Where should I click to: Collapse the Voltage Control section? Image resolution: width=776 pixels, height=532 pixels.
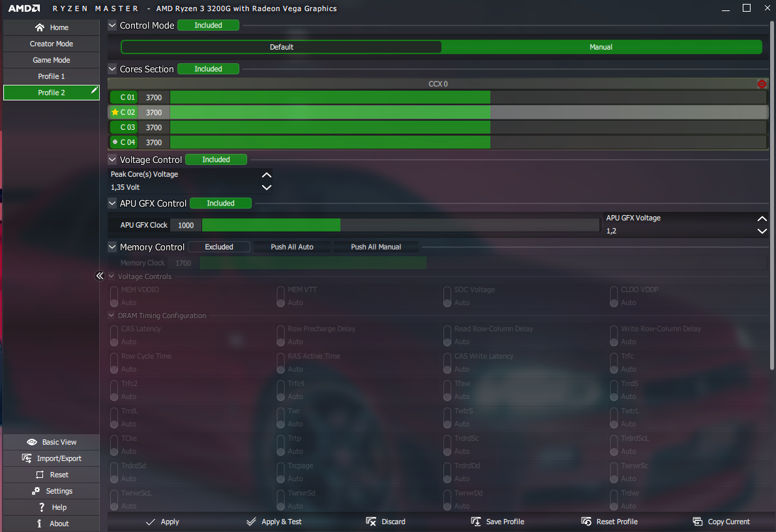[x=112, y=159]
